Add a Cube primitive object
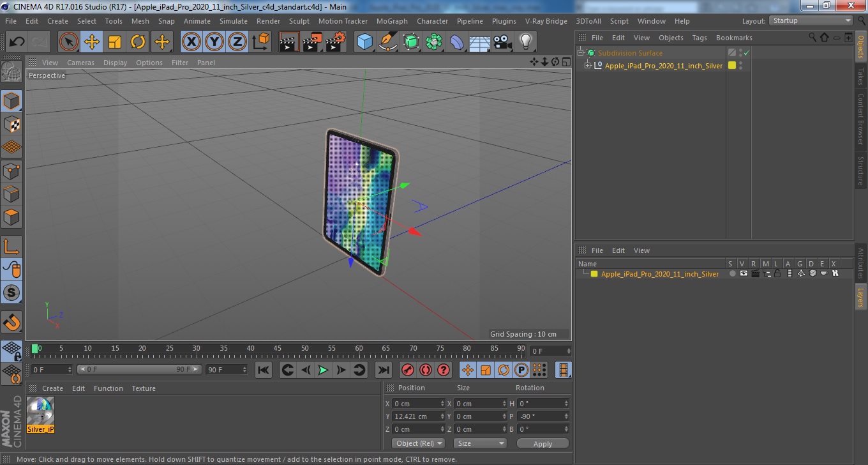 (x=364, y=42)
